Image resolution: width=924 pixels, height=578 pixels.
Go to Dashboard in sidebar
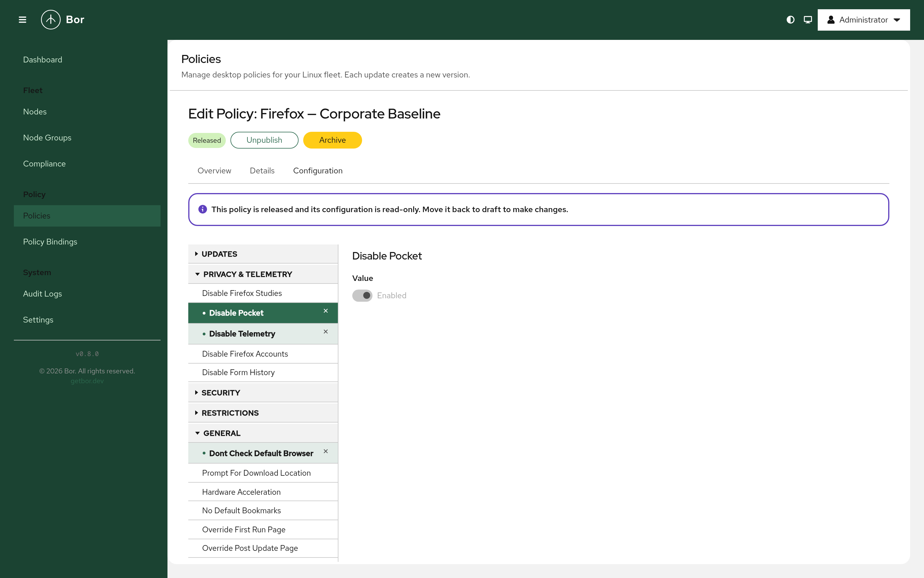[87, 60]
